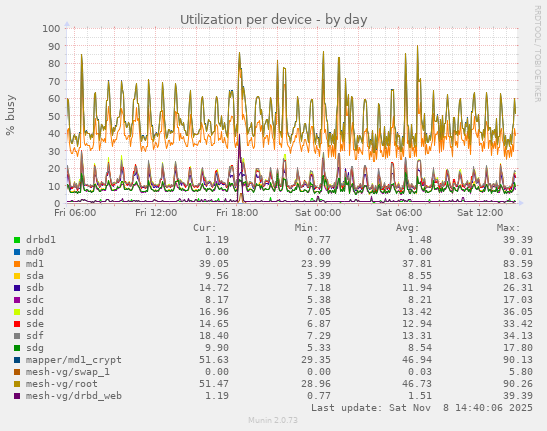547x431 pixels.
Task: Click the '% busy' y-axis label
Action: 10,115
